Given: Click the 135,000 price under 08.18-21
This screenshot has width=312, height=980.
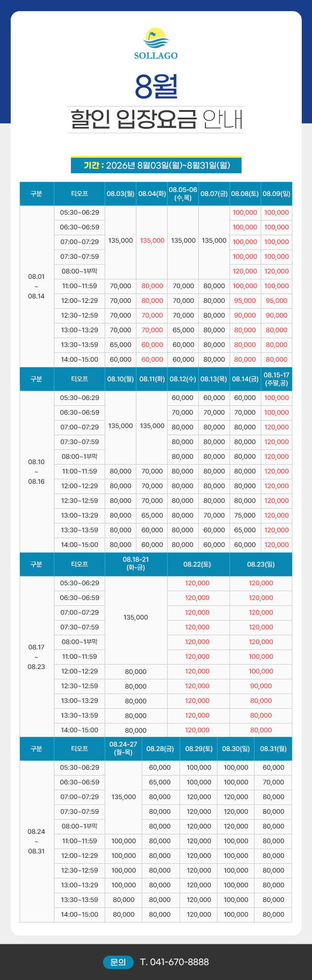Looking at the screenshot, I should (x=136, y=617).
